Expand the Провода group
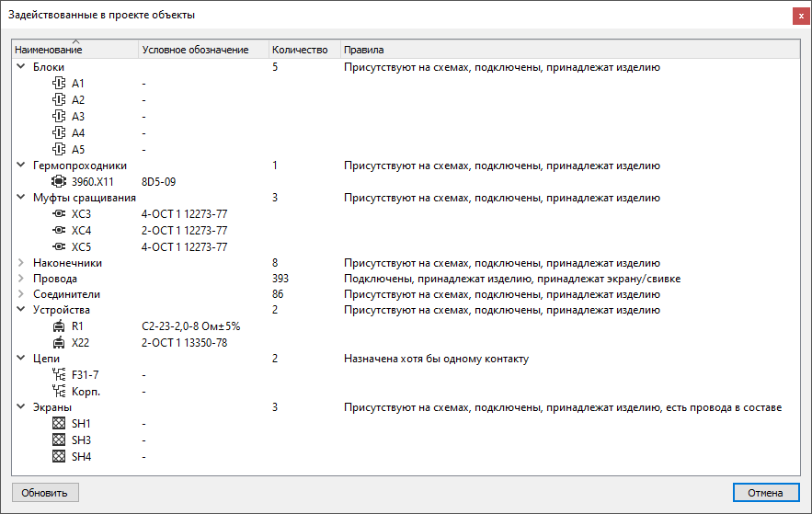 (x=21, y=279)
